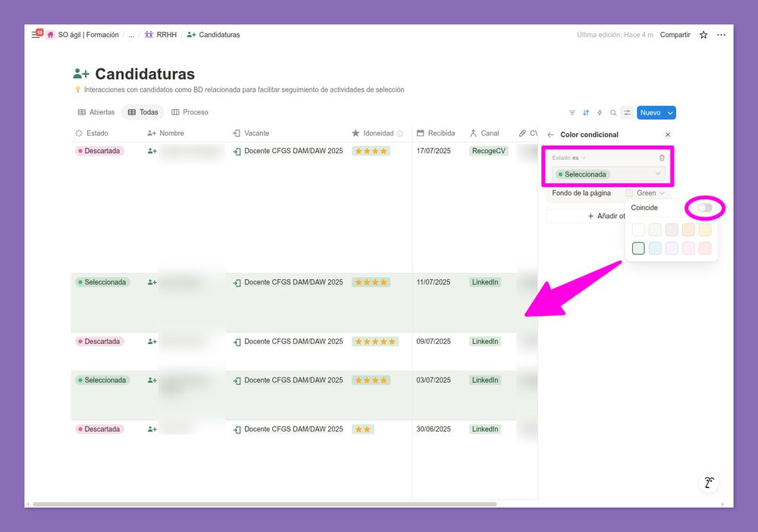The height and width of the screenshot is (532, 758).
Task: Switch to the Abiertas view tab
Action: (x=96, y=112)
